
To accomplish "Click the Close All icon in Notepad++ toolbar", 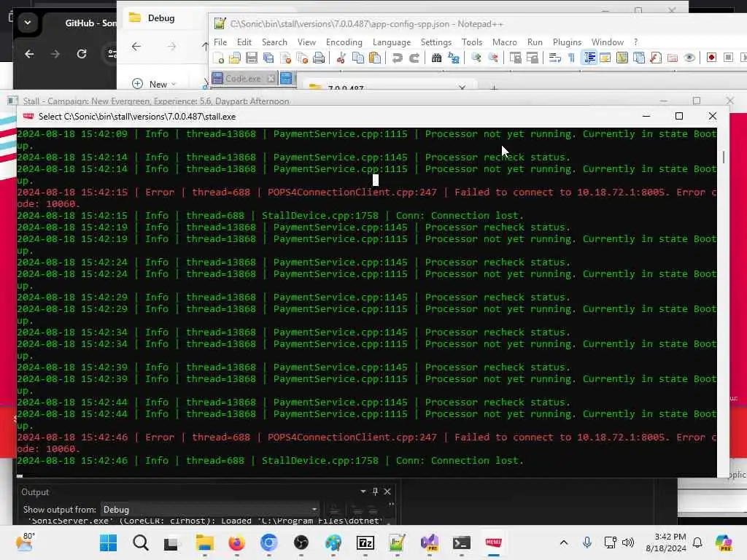I will pos(302,58).
